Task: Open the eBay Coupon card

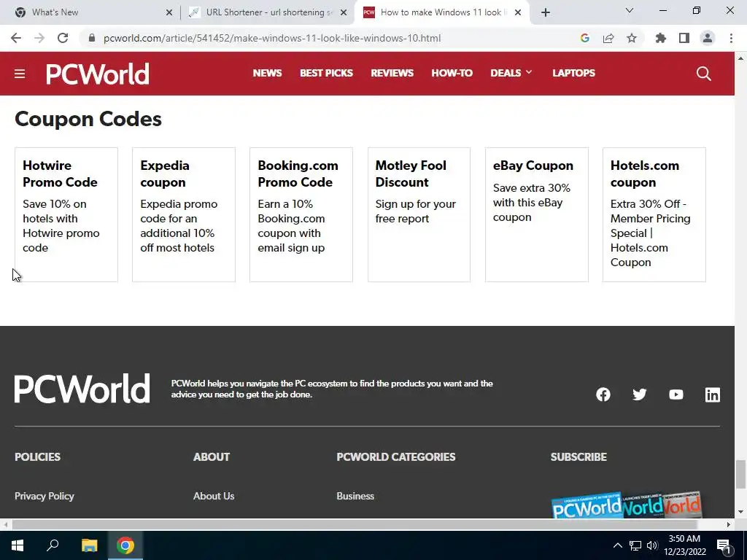Action: point(536,215)
